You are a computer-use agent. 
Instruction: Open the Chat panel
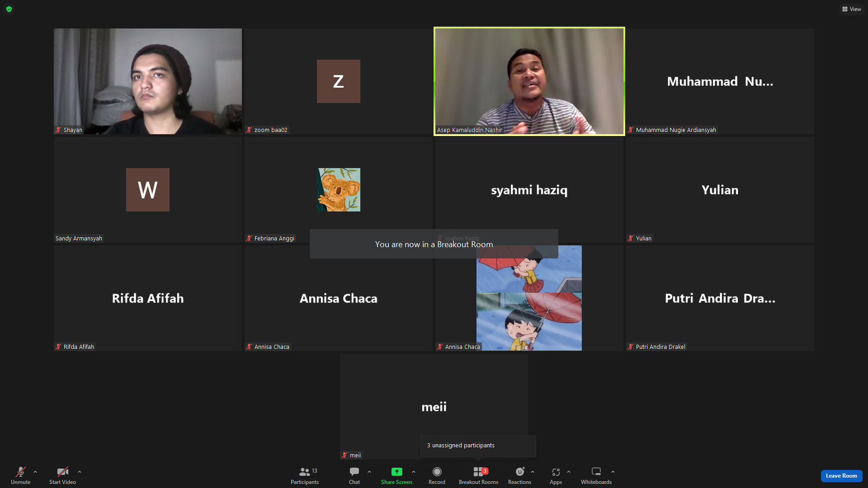coord(354,475)
